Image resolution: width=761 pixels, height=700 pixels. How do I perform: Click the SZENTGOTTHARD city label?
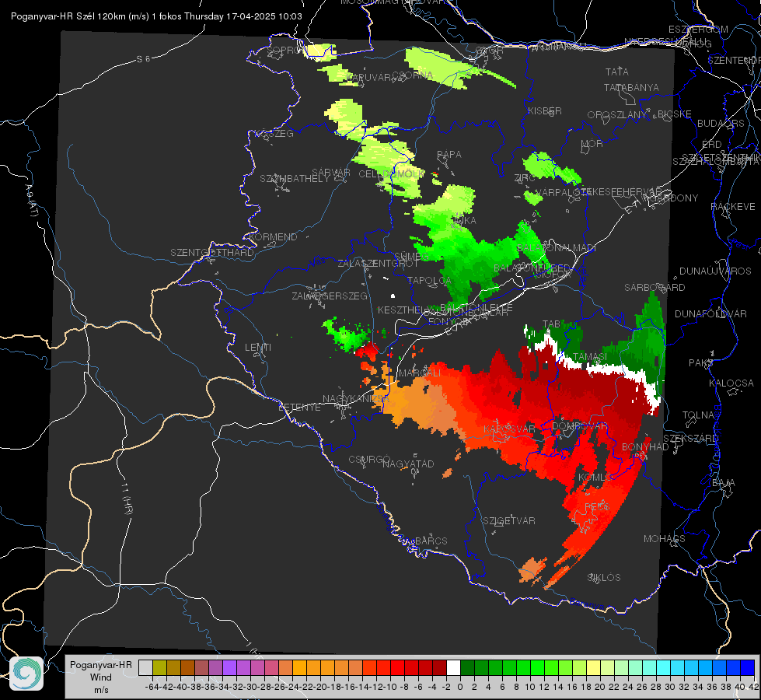click(212, 253)
